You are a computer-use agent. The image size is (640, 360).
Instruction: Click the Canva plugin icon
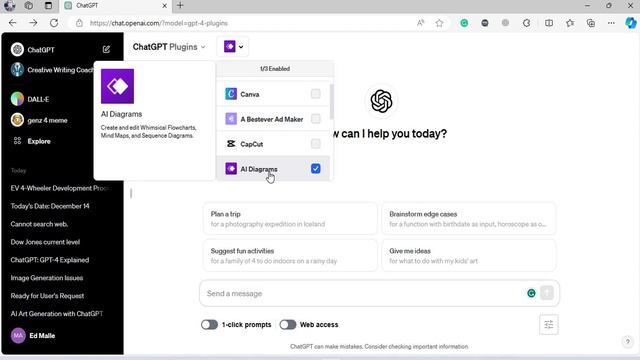click(231, 94)
